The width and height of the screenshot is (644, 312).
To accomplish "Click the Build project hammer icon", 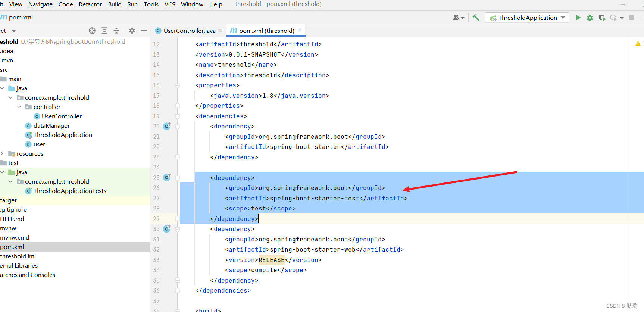I will 476,17.
